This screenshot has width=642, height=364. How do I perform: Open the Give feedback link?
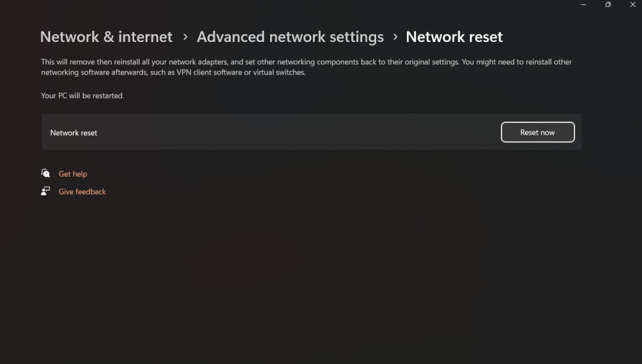(82, 191)
